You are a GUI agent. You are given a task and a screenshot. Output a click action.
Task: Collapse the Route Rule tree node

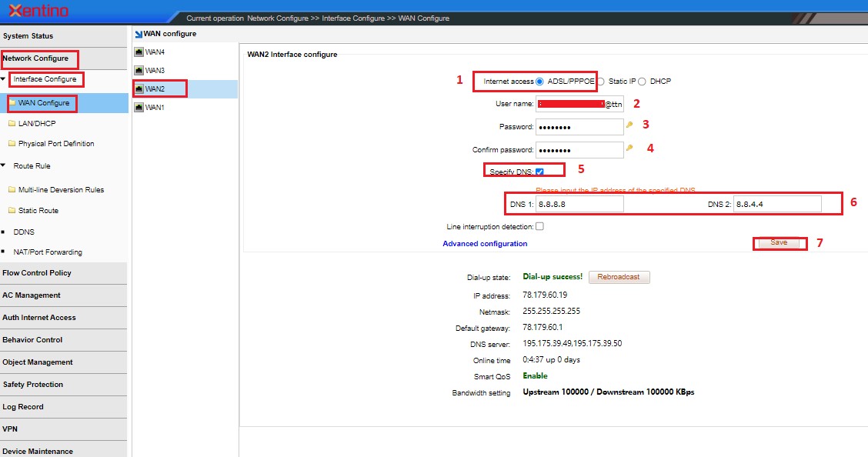click(4, 166)
